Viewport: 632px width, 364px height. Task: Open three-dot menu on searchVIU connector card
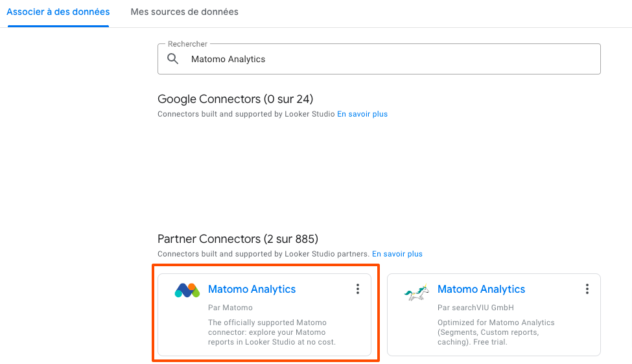click(587, 289)
